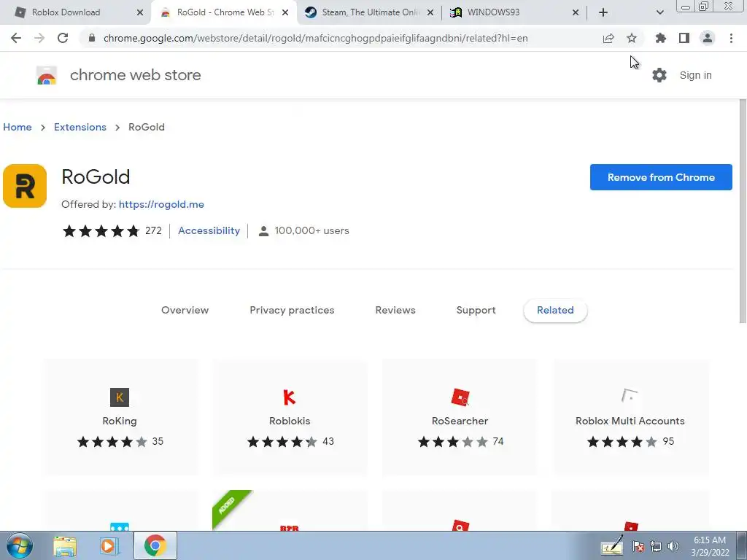Open the Privacy practices tab
This screenshot has height=560, width=747.
[x=292, y=311]
